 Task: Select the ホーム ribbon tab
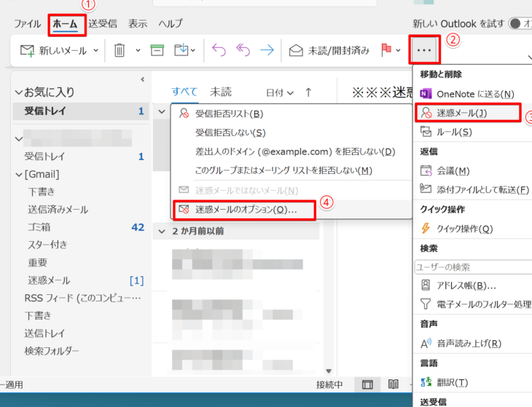pos(65,24)
